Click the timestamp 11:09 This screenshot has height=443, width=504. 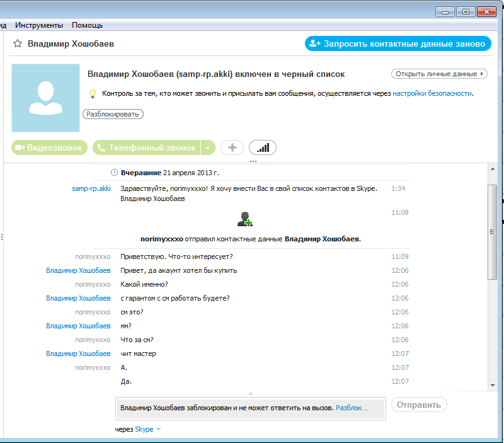pos(400,256)
